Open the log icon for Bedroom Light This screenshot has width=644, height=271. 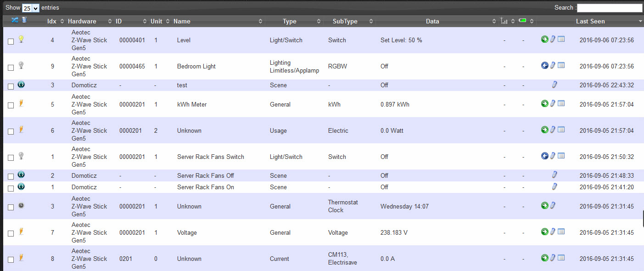click(x=561, y=65)
